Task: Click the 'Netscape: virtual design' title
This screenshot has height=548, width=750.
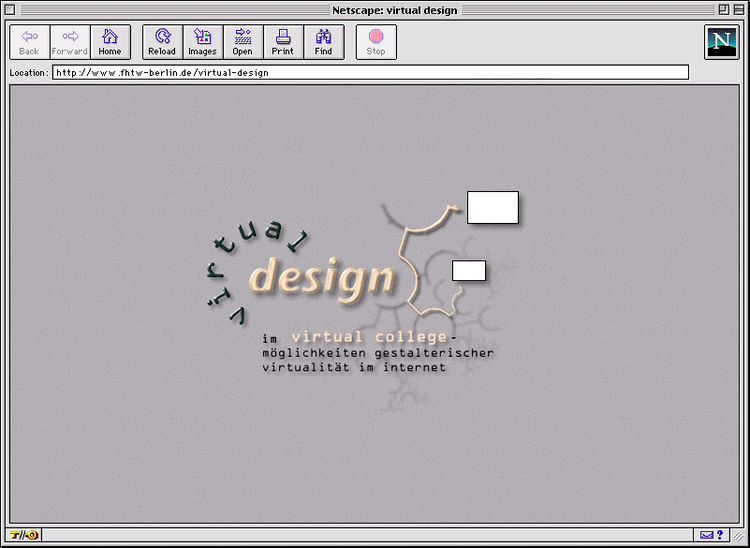Action: pos(395,10)
